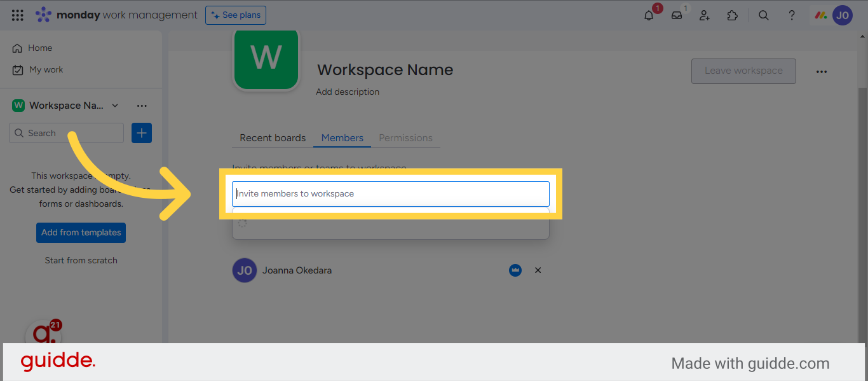
Task: Click the Start from scratch link
Action: pyautogui.click(x=81, y=260)
